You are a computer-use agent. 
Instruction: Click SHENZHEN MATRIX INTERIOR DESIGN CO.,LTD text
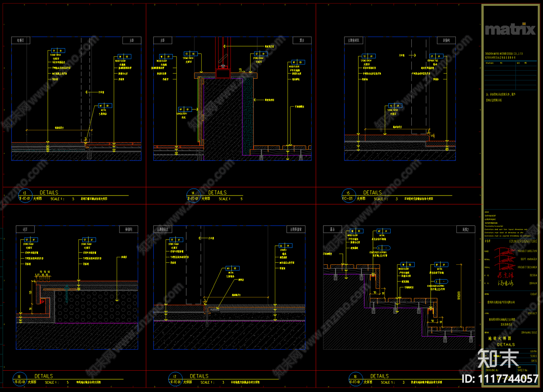click(x=504, y=54)
